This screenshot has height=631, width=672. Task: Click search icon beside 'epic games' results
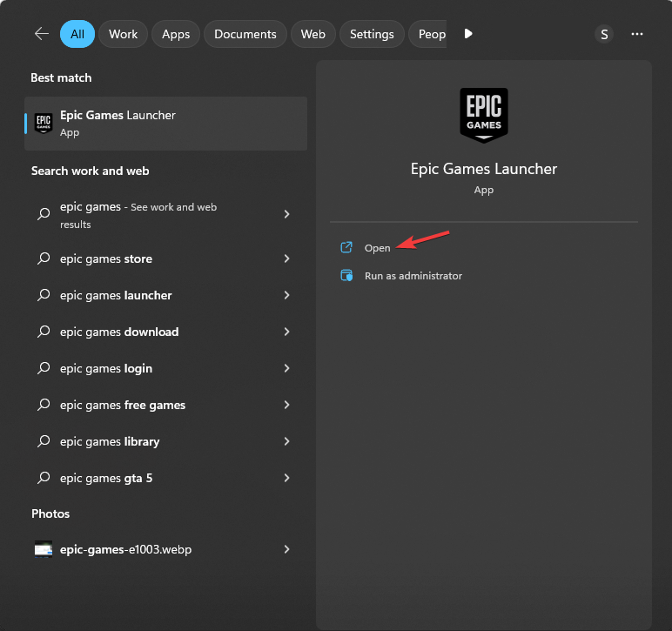[x=44, y=213]
